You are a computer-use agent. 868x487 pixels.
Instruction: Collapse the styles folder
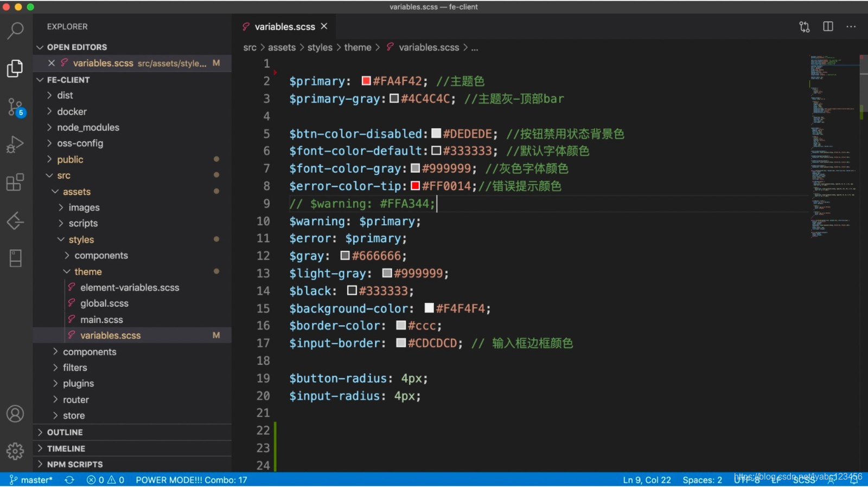tap(132, 239)
